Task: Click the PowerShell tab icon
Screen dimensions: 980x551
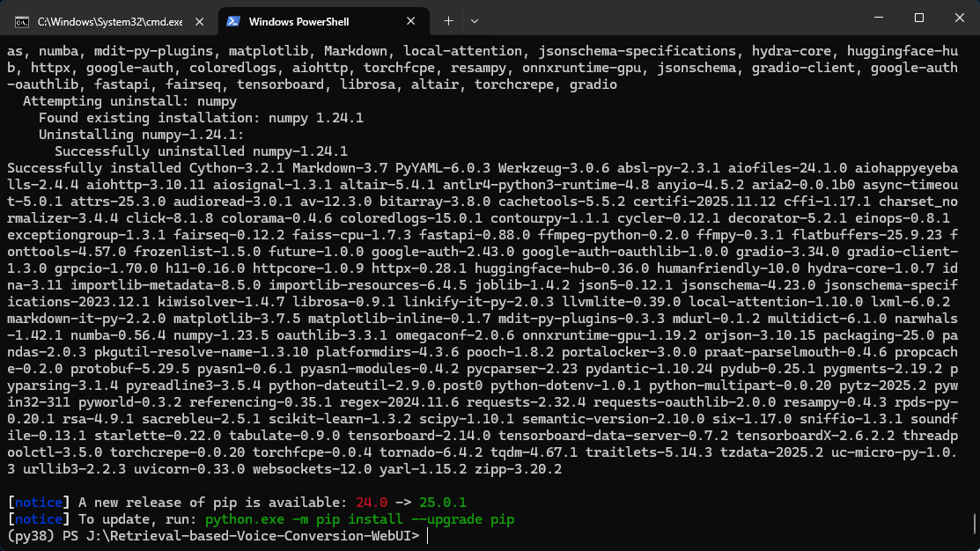Action: [233, 21]
